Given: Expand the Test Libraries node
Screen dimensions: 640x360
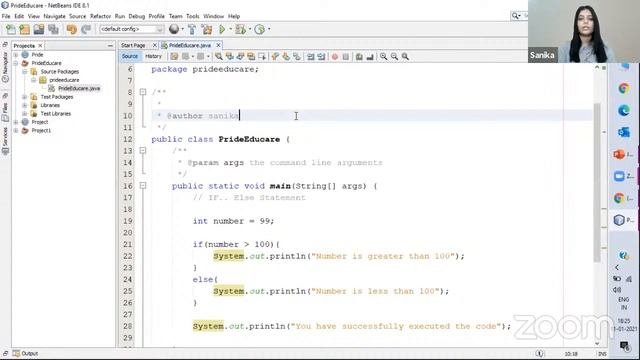Looking at the screenshot, I should point(24,113).
